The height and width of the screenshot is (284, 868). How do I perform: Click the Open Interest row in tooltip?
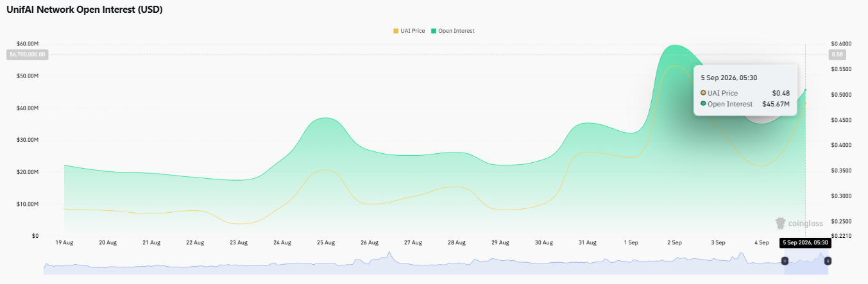[745, 103]
